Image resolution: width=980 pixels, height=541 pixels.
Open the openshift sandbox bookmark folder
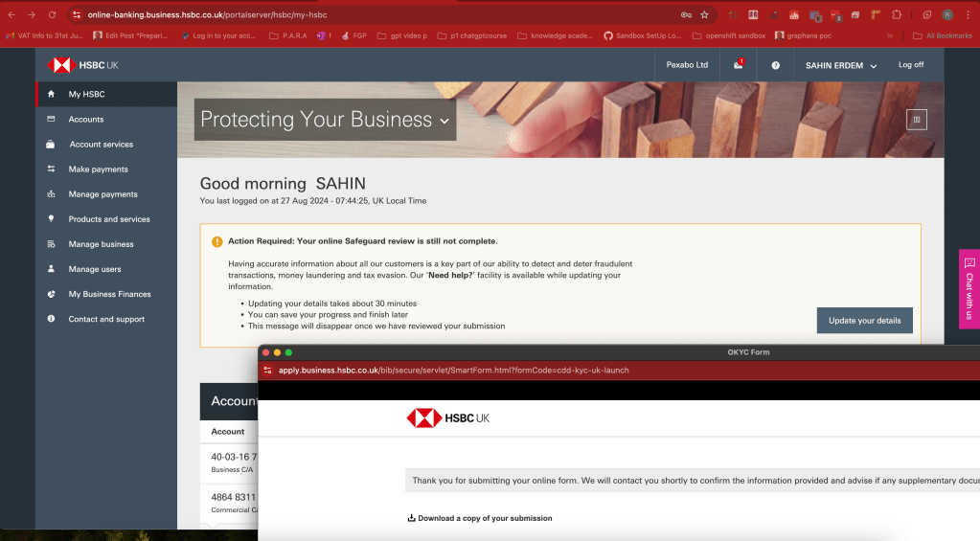pyautogui.click(x=729, y=35)
